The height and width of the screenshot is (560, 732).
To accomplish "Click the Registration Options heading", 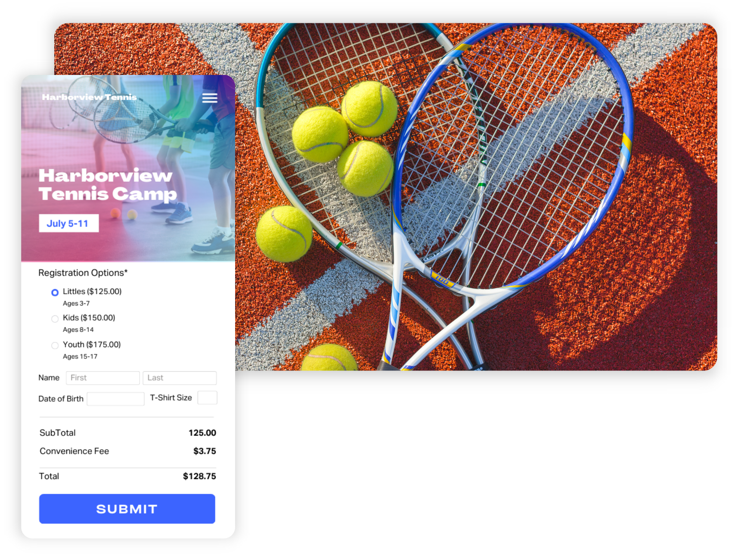I will coord(83,273).
